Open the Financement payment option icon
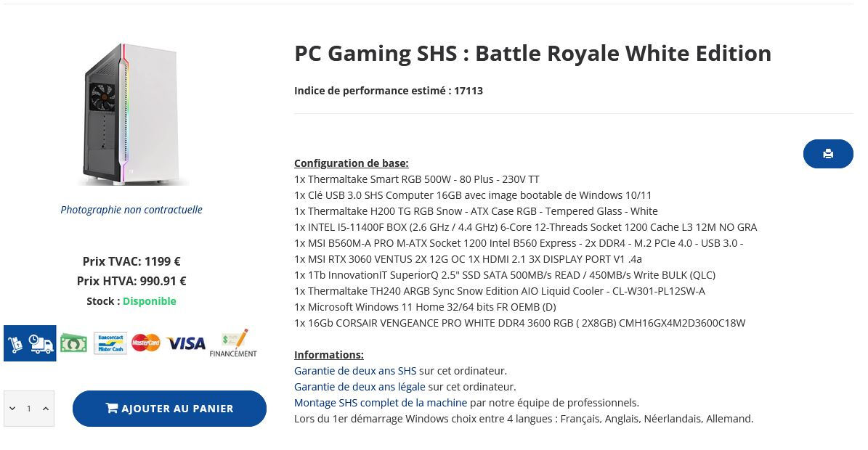The width and height of the screenshot is (868, 450). point(233,343)
